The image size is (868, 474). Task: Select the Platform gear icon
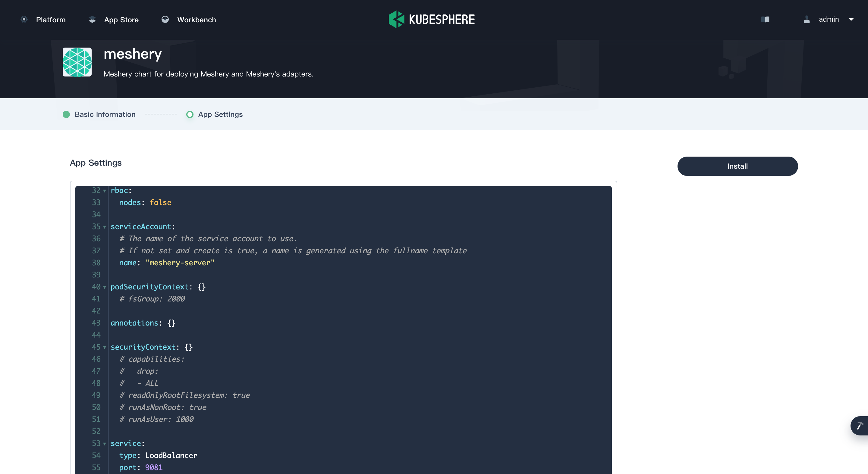pyautogui.click(x=24, y=20)
